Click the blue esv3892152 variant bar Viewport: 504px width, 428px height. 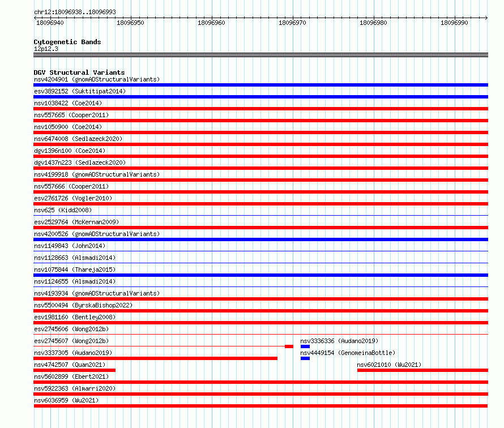(x=260, y=97)
